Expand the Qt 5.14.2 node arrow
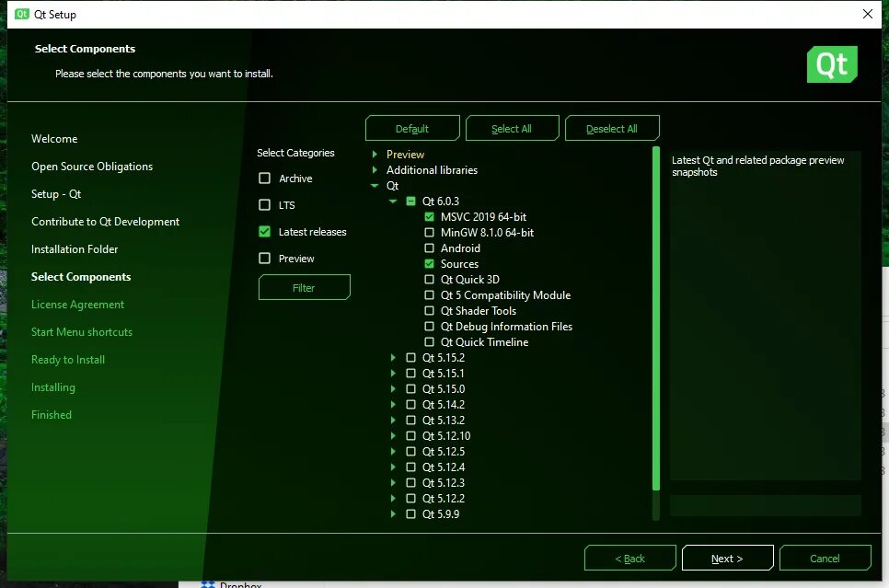 tap(393, 404)
